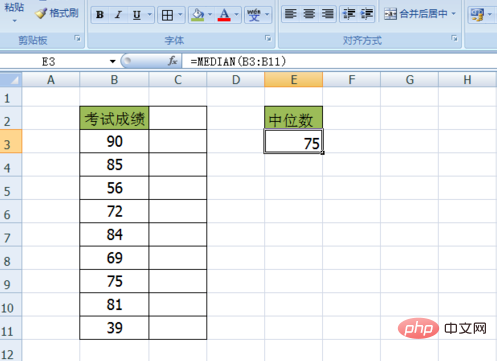Click 粘贴 paste button
The image size is (497, 361).
pos(14,7)
